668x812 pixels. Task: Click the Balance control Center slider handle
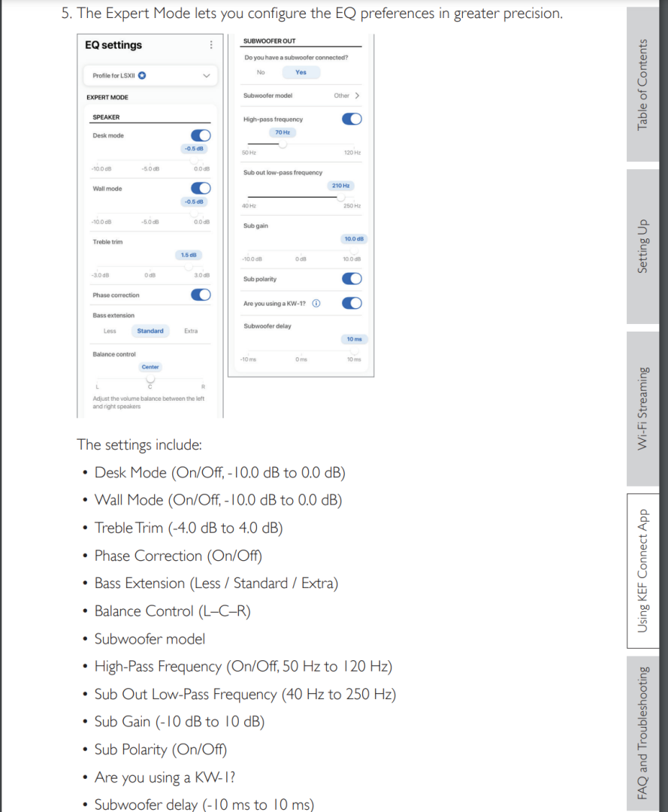click(x=150, y=380)
